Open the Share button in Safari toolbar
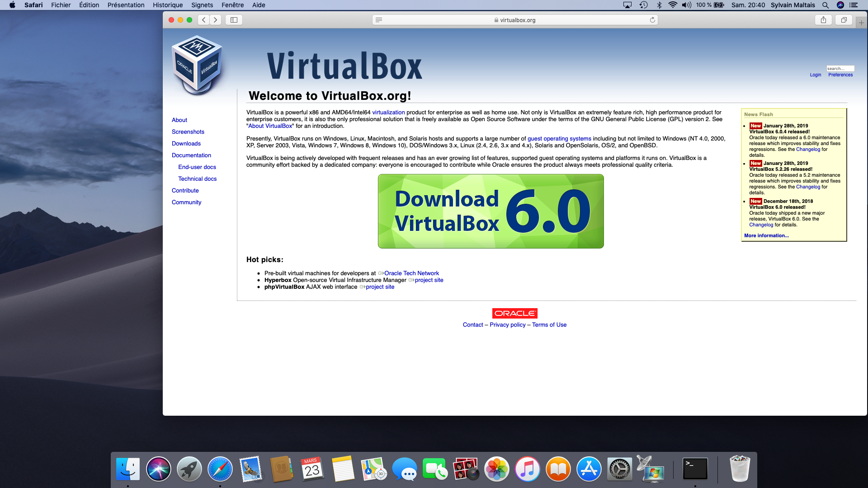Image resolution: width=868 pixels, height=488 pixels. tap(823, 20)
